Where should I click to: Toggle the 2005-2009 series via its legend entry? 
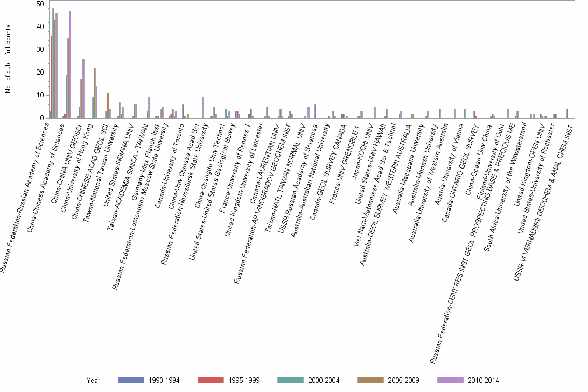tap(403, 380)
